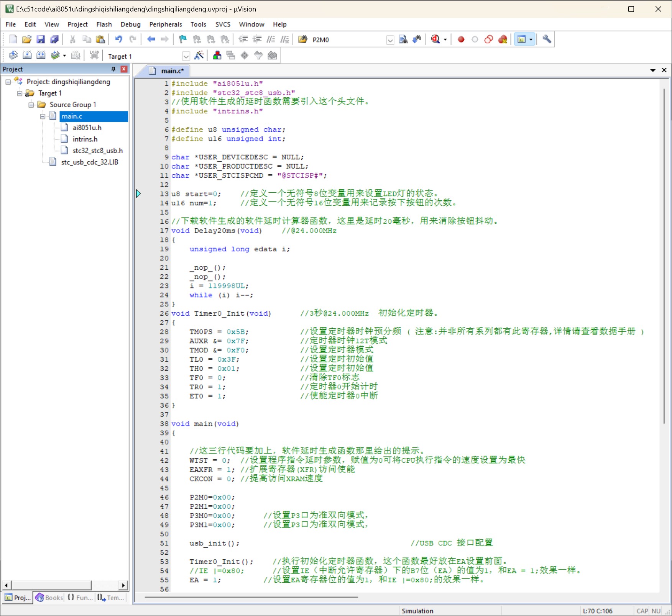672x616 pixels.
Task: Navigate forwards with right arrow
Action: [x=164, y=39]
